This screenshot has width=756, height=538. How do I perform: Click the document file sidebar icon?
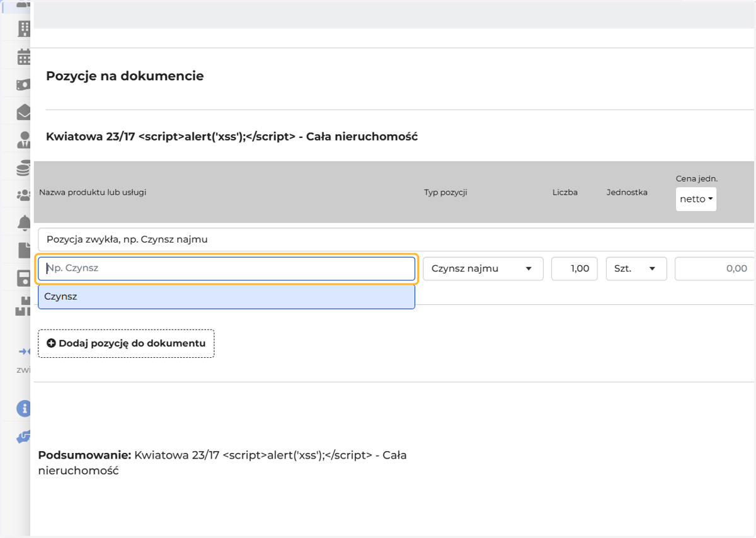point(25,250)
